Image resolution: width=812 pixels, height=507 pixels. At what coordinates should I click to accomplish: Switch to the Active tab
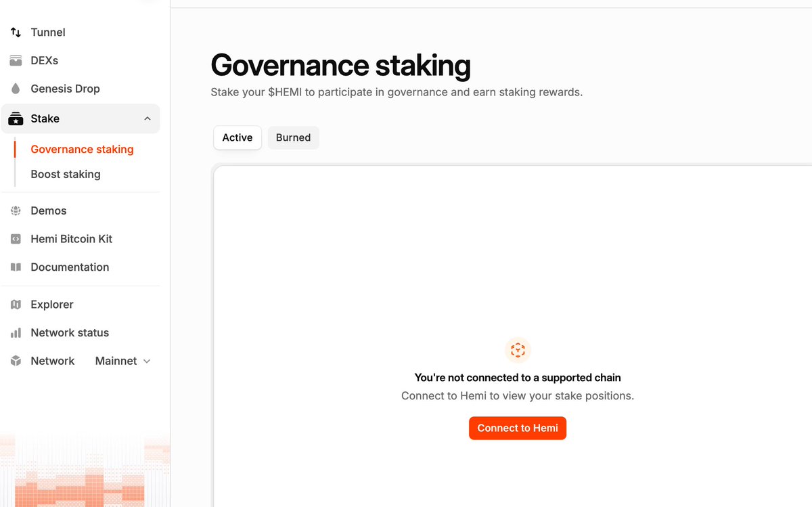tap(238, 137)
